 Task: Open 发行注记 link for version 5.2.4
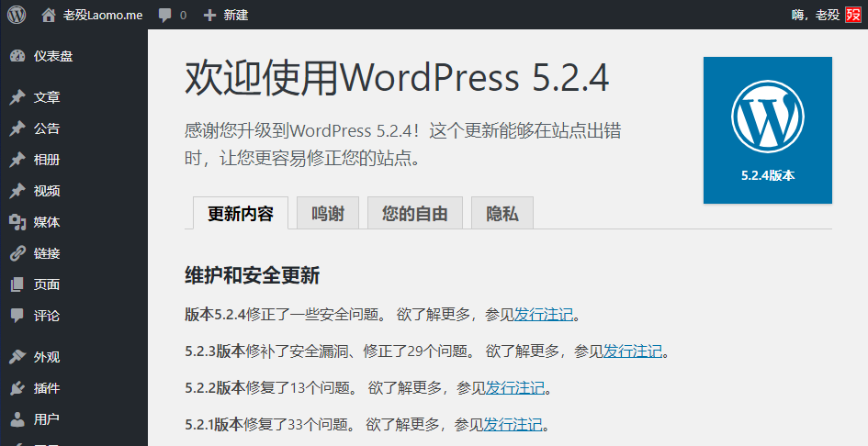[x=543, y=315]
